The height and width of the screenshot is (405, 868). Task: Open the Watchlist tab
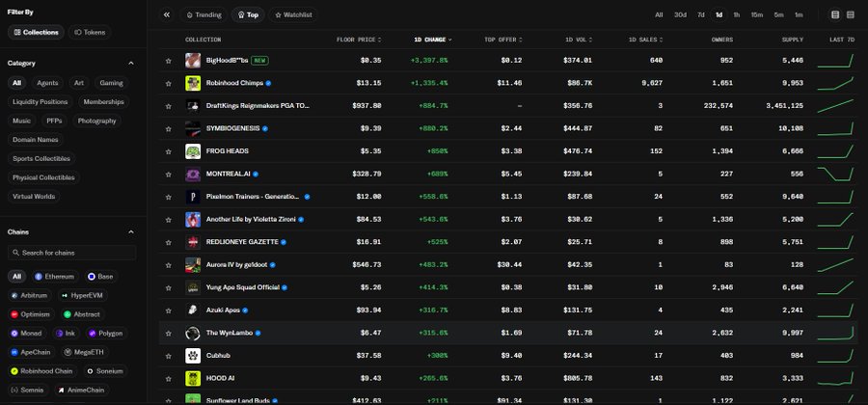point(293,14)
